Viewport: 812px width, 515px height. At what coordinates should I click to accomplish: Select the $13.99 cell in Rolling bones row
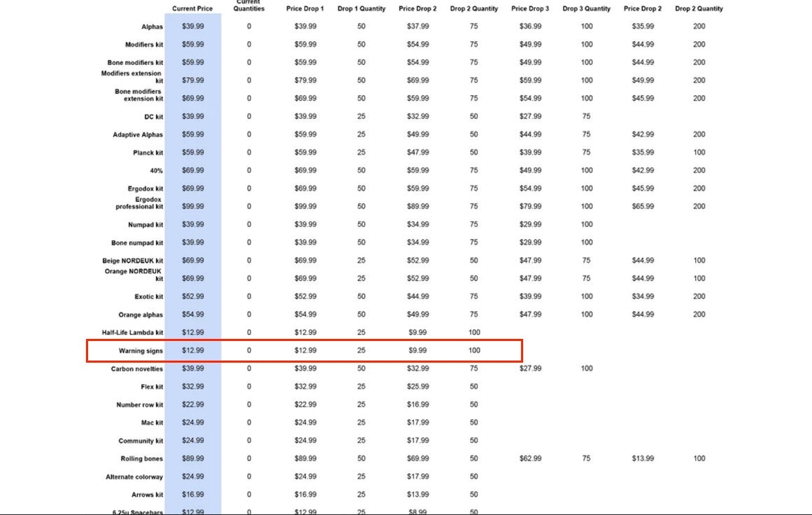pyautogui.click(x=643, y=458)
